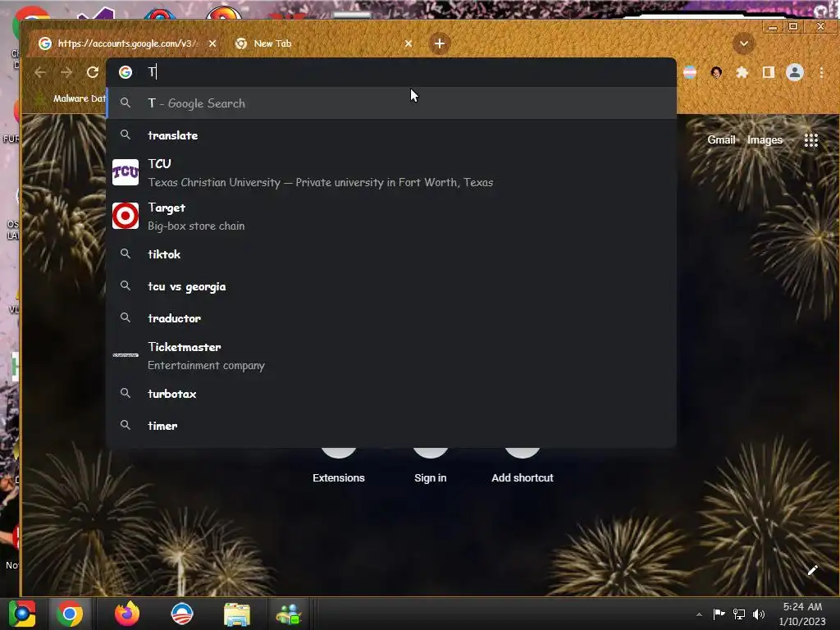Open Chrome from the taskbar
Screen dimensions: 840x630
[69, 614]
